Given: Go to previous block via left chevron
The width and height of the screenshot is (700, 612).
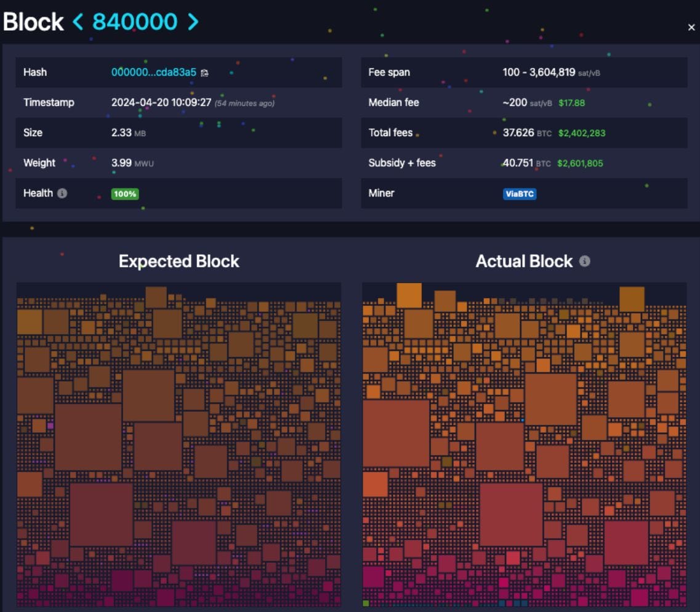Looking at the screenshot, I should click(x=78, y=22).
